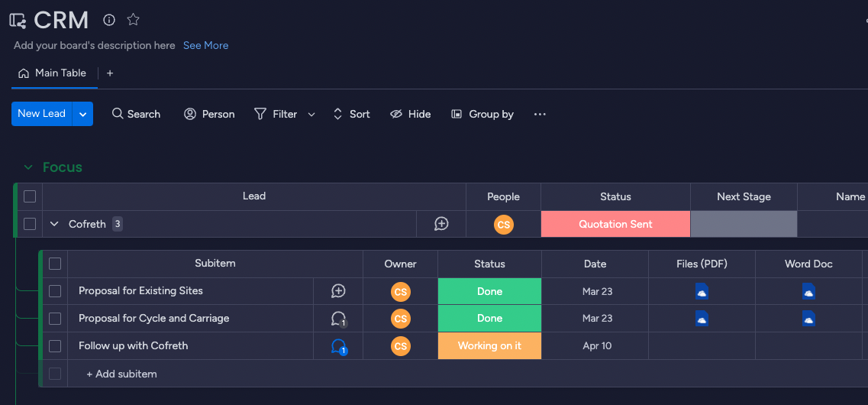Image resolution: width=868 pixels, height=405 pixels.
Task: Collapse the Cofreth subitems chevron
Action: pyautogui.click(x=54, y=224)
